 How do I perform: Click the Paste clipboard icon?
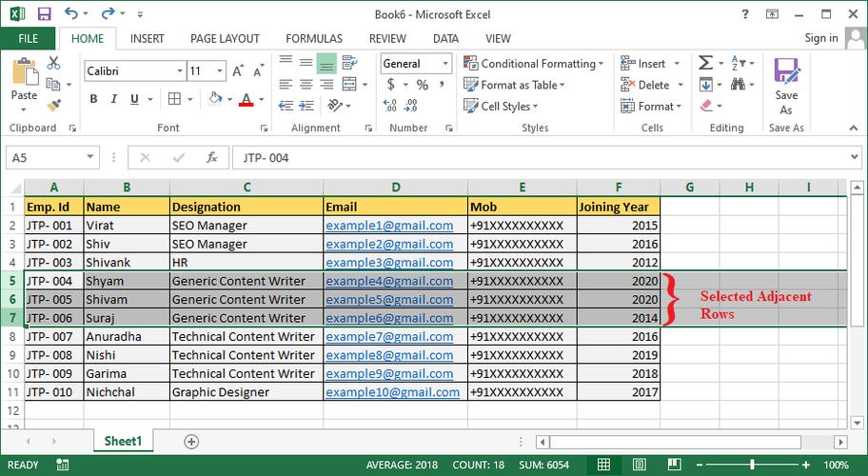click(25, 72)
